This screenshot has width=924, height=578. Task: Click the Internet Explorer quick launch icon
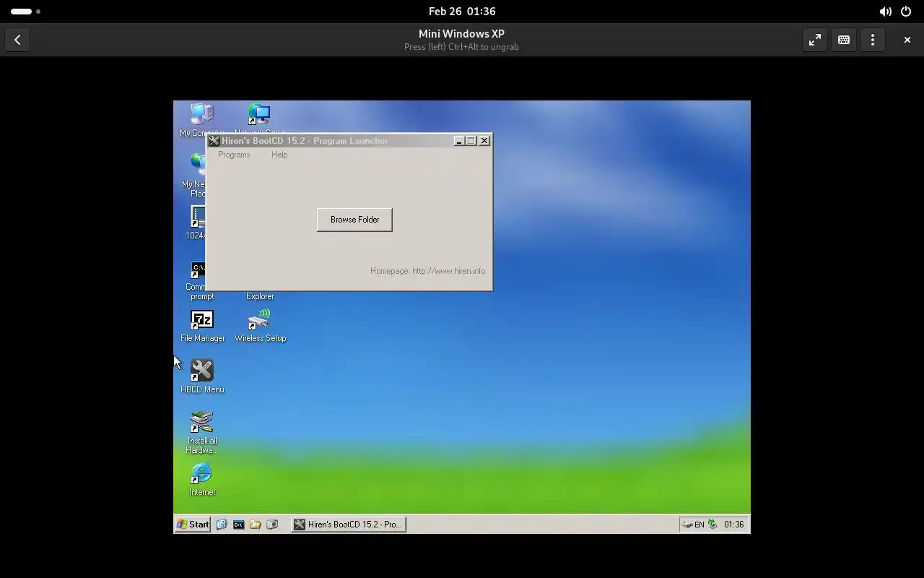coord(222,525)
